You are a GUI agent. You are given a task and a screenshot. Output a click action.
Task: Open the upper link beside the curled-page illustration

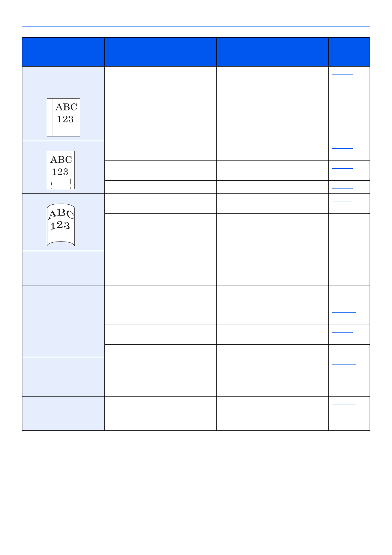[342, 200]
